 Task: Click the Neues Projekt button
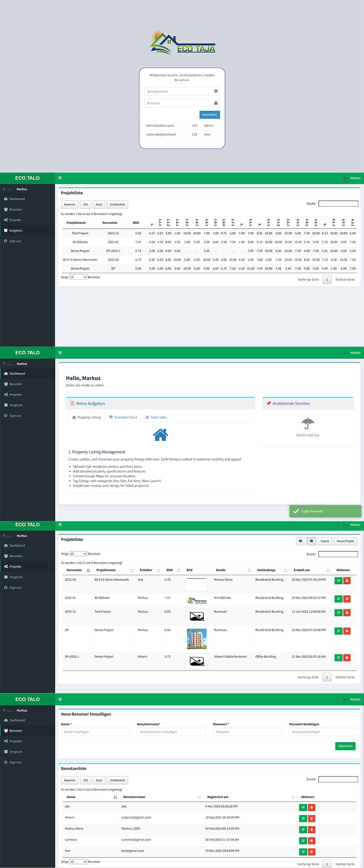[x=345, y=541]
